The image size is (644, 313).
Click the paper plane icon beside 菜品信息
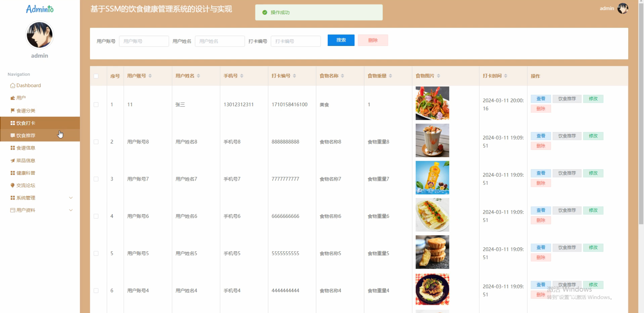coord(13,161)
